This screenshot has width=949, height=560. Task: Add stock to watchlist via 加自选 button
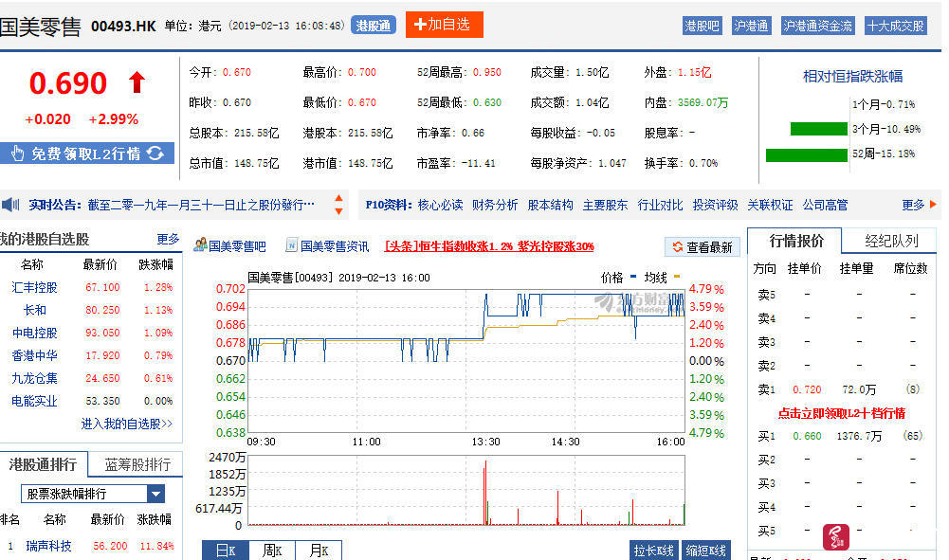[442, 25]
